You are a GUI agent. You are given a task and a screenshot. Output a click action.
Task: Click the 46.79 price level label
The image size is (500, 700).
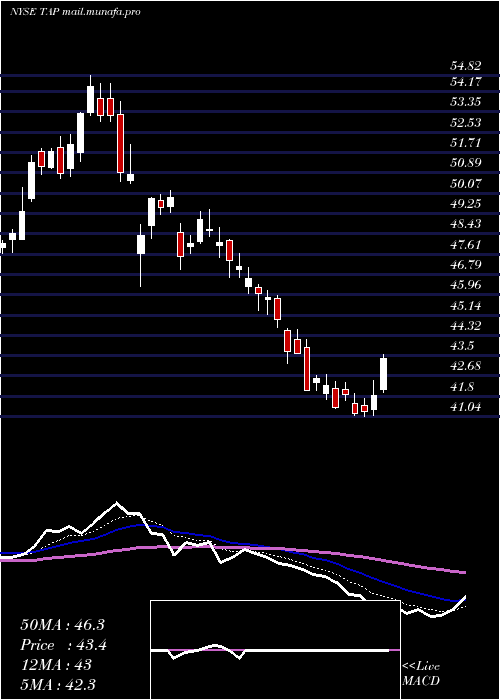pos(466,265)
